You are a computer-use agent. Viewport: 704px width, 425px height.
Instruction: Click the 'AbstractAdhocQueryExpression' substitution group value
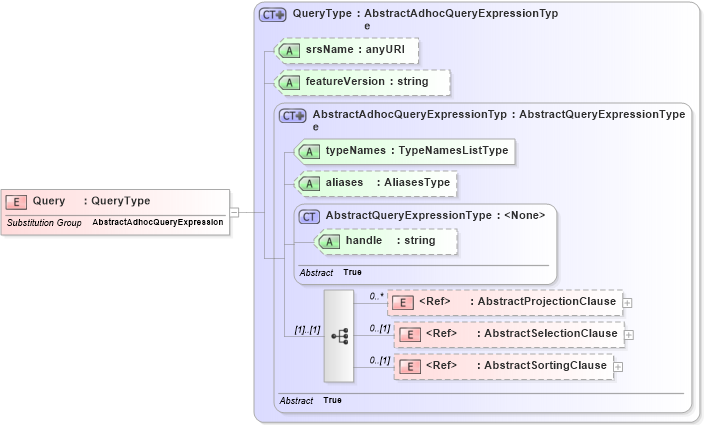tap(158, 222)
